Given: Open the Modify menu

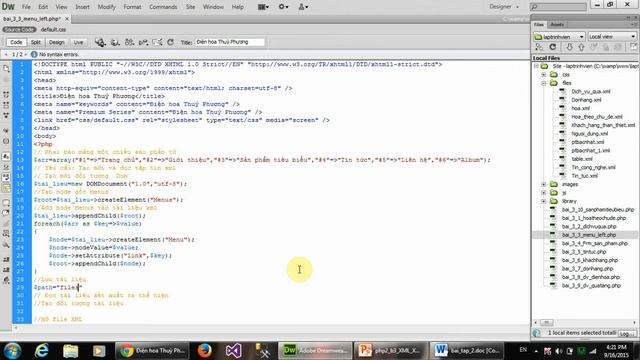Looking at the screenshot, I should coord(107,7).
